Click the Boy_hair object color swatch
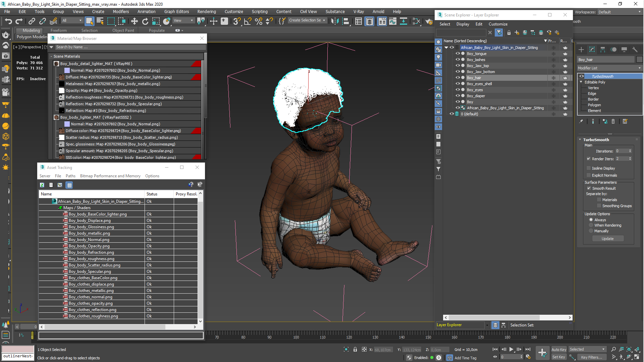644x362 pixels. [639, 60]
